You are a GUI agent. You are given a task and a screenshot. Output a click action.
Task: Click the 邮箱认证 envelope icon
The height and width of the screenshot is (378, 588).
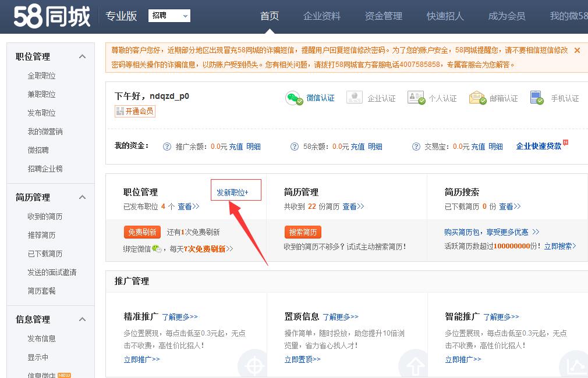(x=477, y=98)
